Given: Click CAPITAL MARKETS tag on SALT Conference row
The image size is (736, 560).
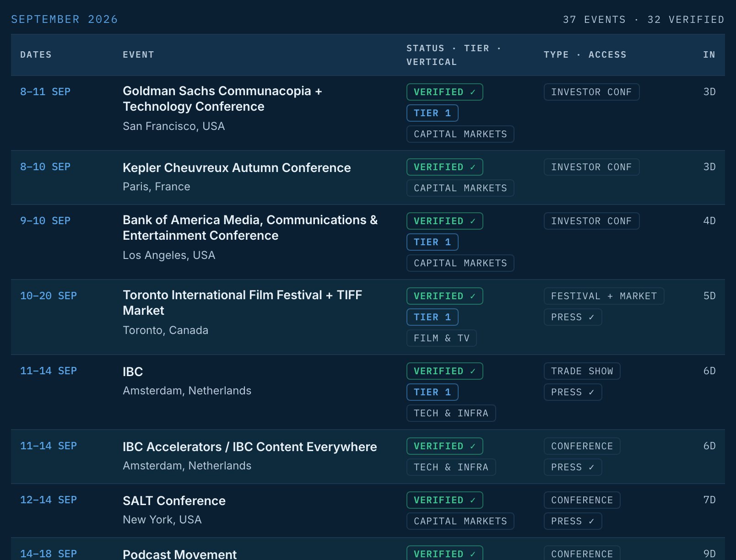Looking at the screenshot, I should [x=460, y=521].
